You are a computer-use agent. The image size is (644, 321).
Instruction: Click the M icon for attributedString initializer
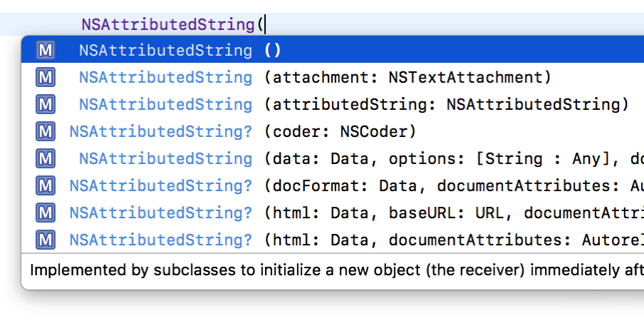(45, 104)
